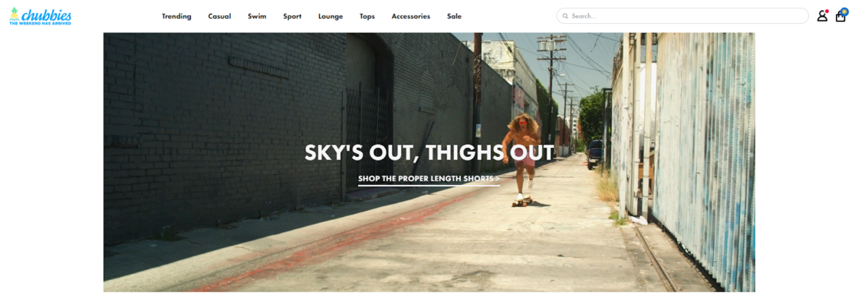Open the user account icon
The height and width of the screenshot is (300, 868).
tap(822, 16)
